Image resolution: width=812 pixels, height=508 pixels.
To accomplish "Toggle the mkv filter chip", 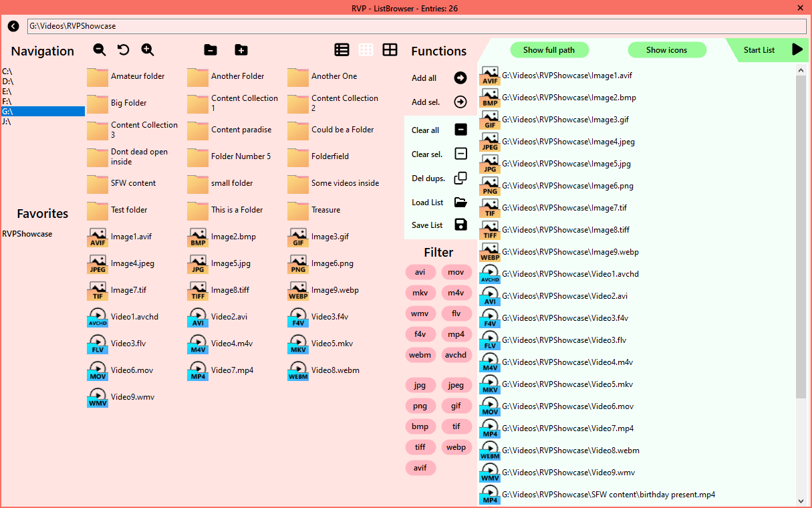I will tap(420, 293).
